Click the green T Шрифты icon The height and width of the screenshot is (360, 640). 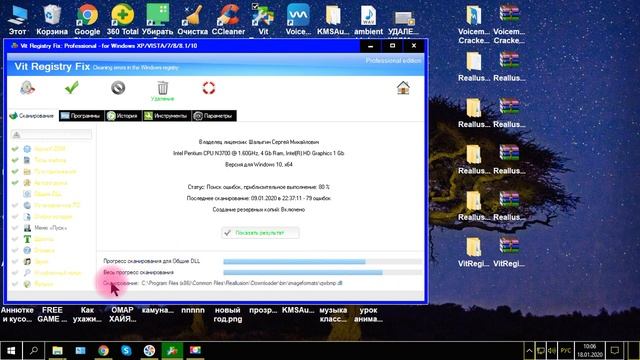pyautogui.click(x=27, y=239)
